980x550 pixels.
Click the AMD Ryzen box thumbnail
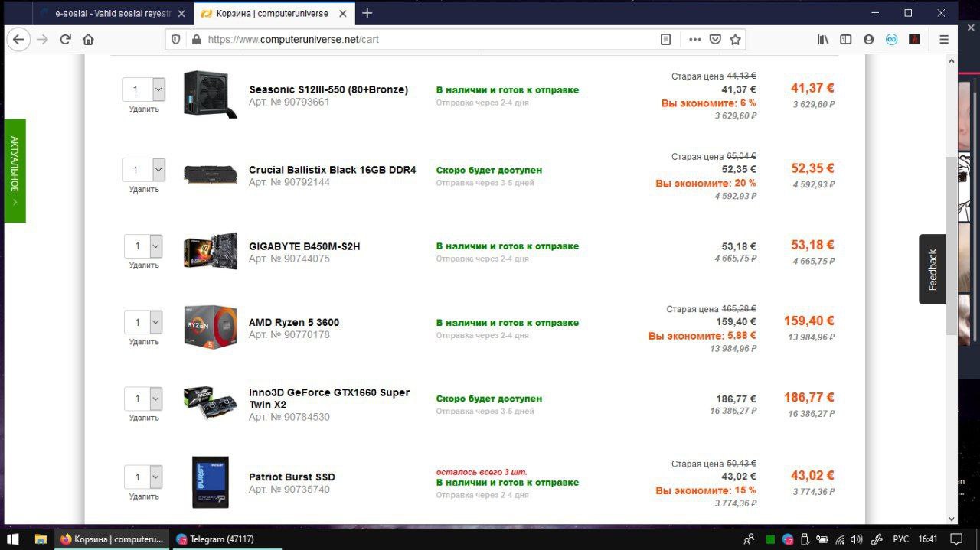coord(211,326)
